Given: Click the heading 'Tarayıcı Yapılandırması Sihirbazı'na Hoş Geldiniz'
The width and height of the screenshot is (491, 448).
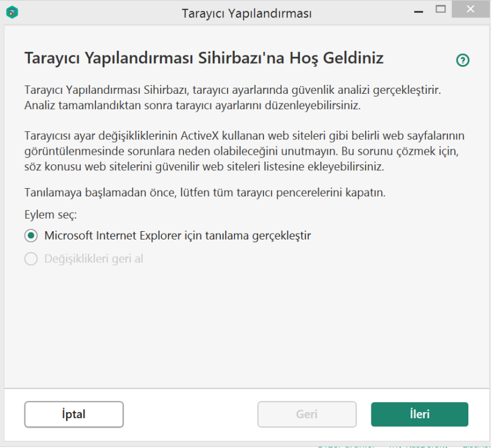Looking at the screenshot, I should (x=204, y=59).
